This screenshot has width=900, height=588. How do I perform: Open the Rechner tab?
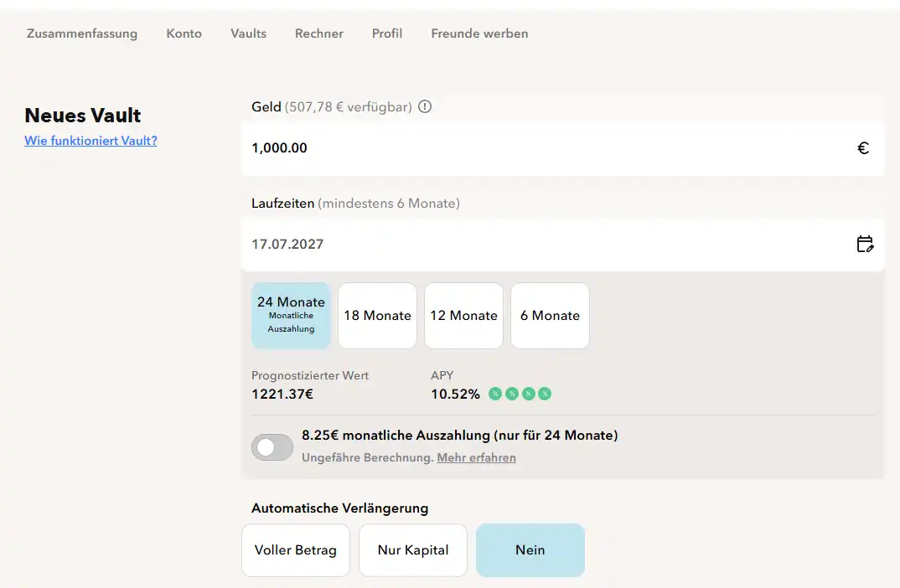[319, 34]
